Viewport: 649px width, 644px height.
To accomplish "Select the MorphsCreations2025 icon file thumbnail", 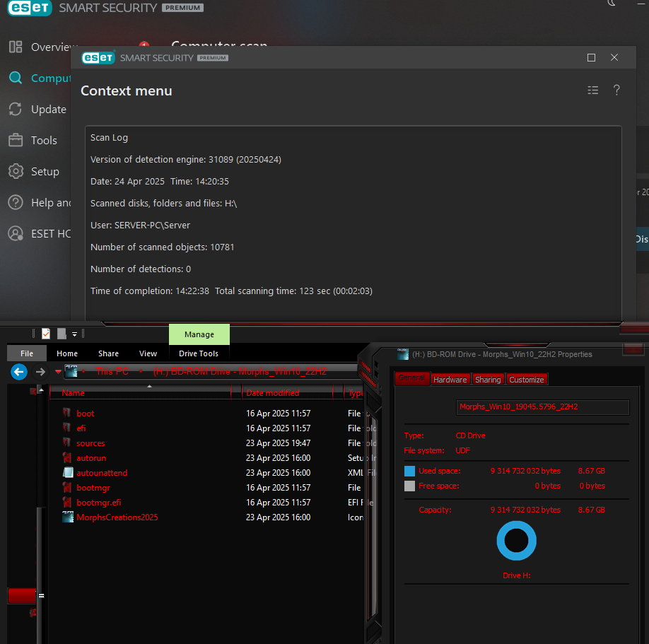I will 68,517.
